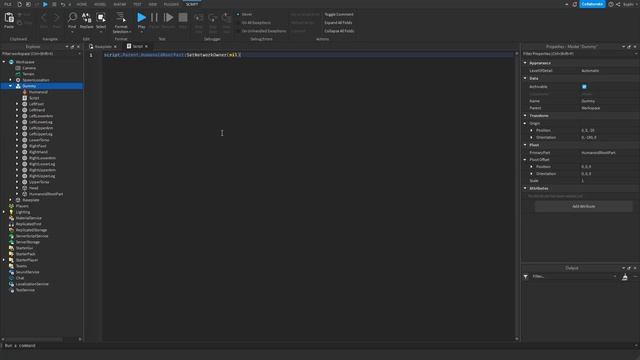The height and width of the screenshot is (360, 640).
Task: Click the Output filter funnel icon
Action: (526, 277)
